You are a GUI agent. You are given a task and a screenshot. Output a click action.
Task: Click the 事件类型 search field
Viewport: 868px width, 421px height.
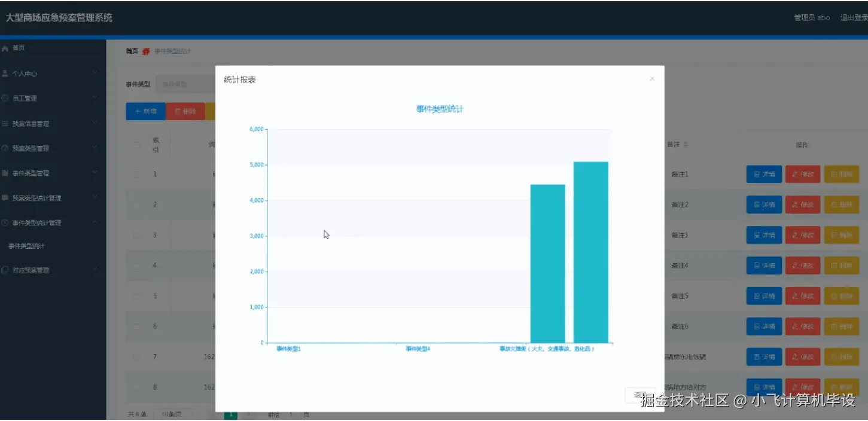click(185, 84)
